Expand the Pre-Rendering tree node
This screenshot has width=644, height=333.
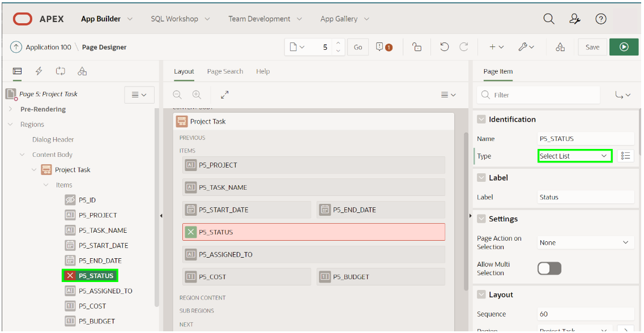[11, 109]
